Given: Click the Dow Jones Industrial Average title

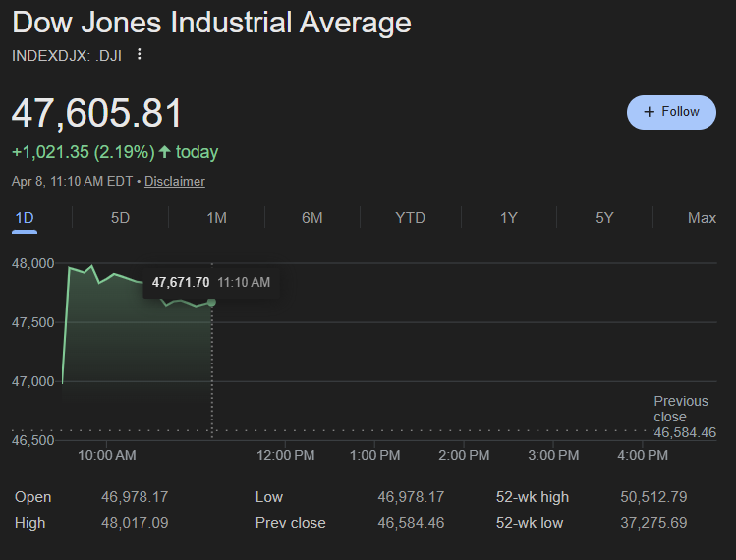Looking at the screenshot, I should point(211,22).
